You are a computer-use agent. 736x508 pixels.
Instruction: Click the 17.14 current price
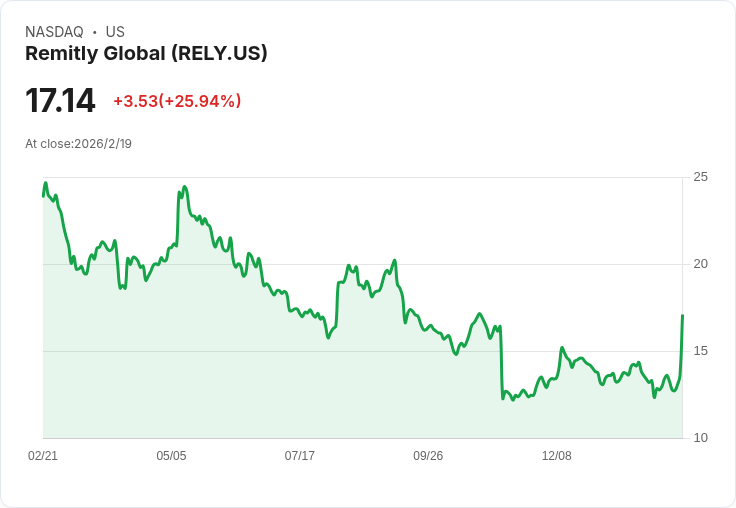(60, 100)
